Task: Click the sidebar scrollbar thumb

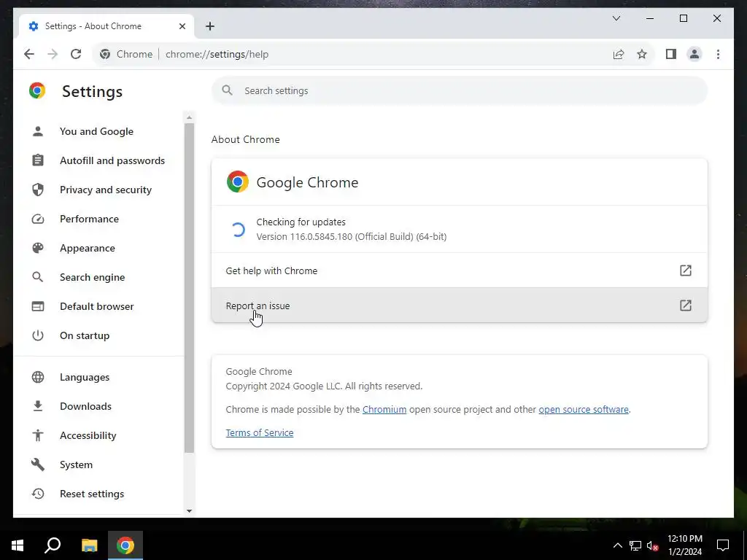Action: tap(189, 288)
